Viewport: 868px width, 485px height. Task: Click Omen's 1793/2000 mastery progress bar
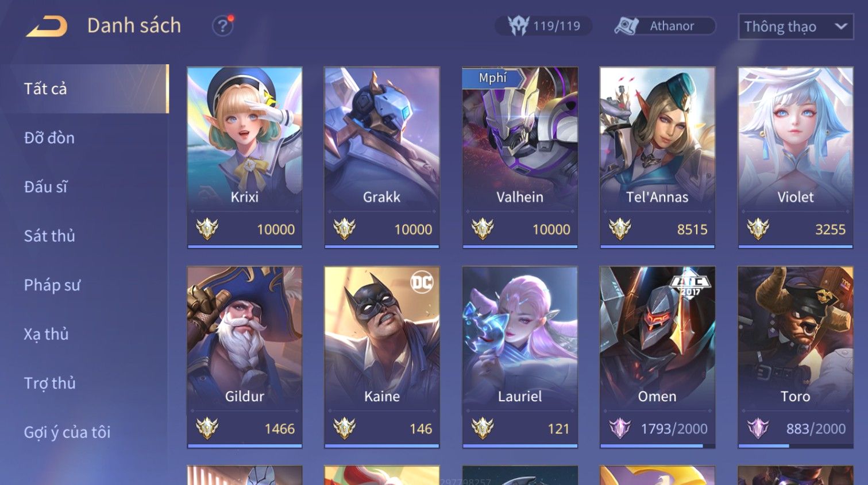(657, 445)
